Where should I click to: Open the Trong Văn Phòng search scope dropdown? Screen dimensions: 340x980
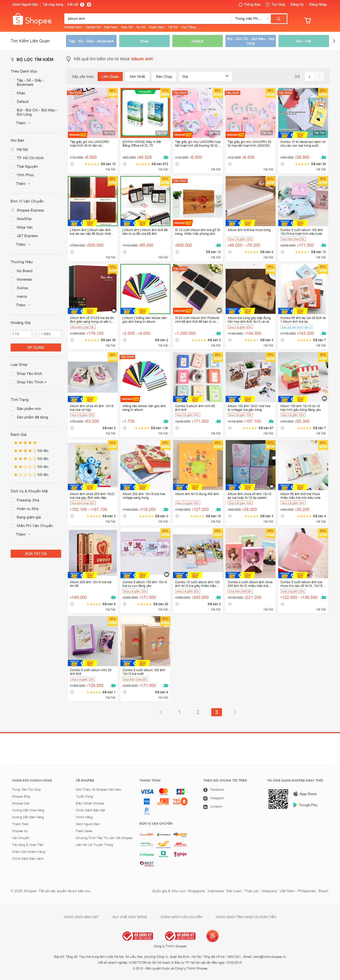tap(251, 19)
